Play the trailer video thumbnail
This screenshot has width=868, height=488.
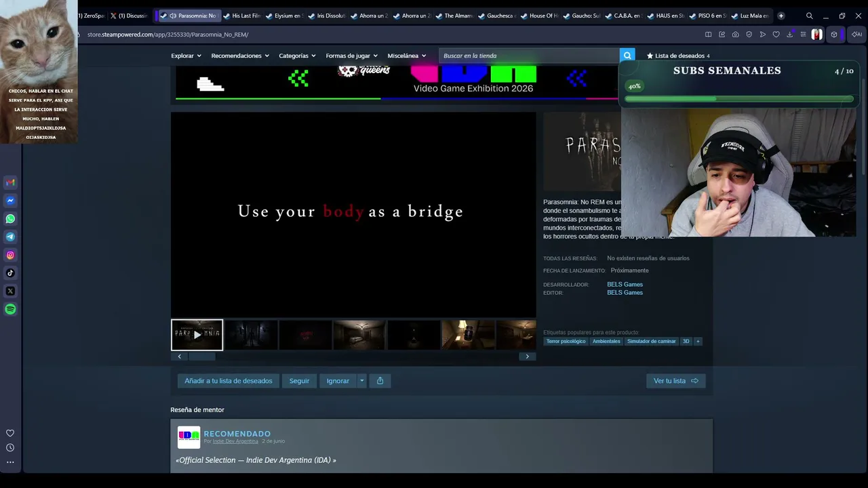pyautogui.click(x=197, y=335)
